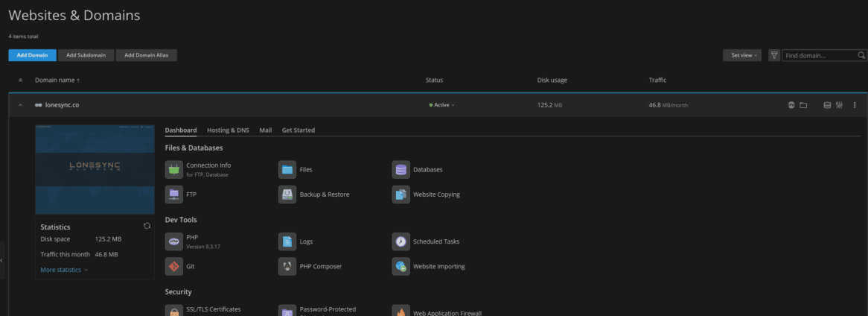Open the file manager folder icon in the domain row
This screenshot has height=316, width=868.
[803, 105]
